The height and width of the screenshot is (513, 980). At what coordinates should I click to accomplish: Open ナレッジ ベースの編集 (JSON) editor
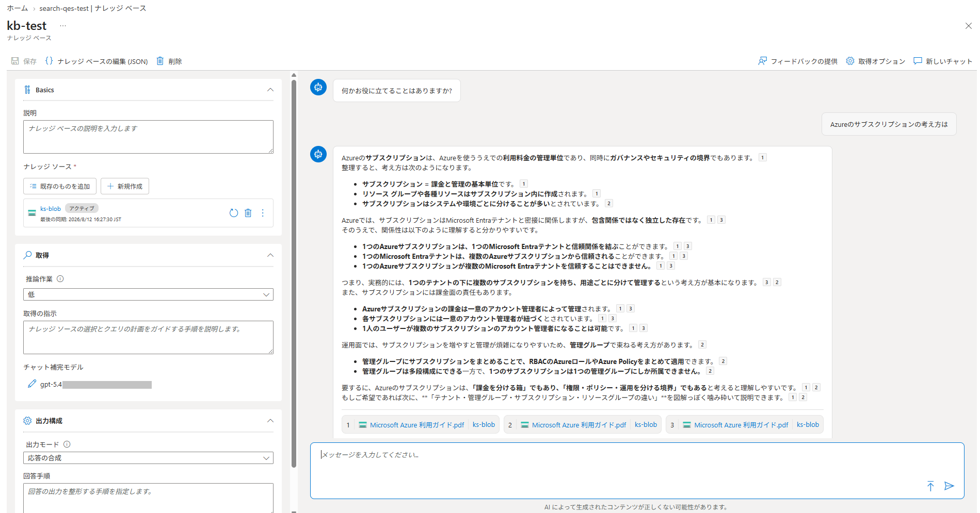coord(97,61)
